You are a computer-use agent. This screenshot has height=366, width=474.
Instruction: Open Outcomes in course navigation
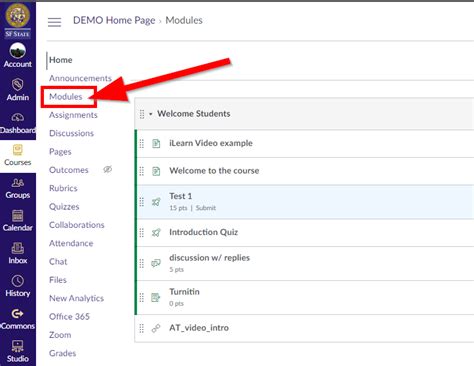coord(69,170)
